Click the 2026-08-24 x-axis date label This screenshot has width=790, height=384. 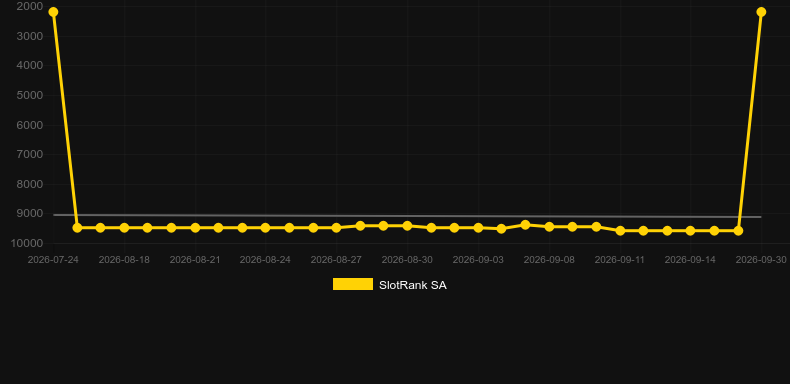click(266, 260)
